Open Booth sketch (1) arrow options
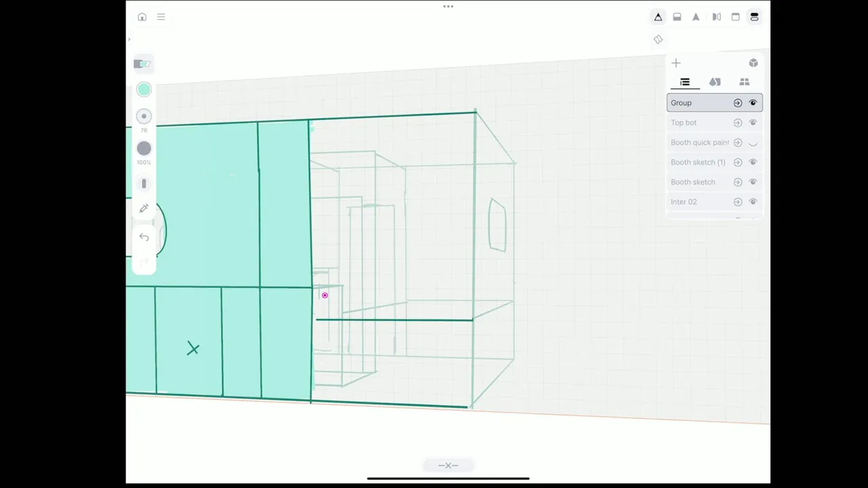The image size is (868, 488). click(738, 162)
